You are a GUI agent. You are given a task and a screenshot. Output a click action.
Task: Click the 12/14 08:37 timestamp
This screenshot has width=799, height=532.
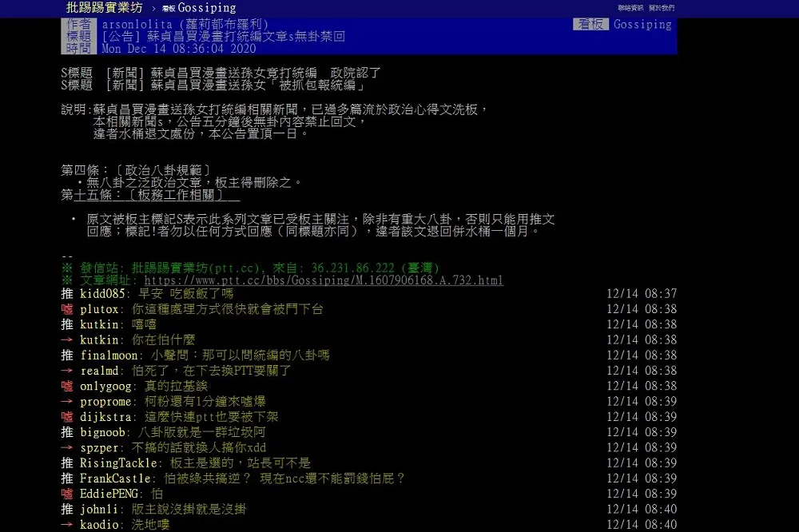641,293
